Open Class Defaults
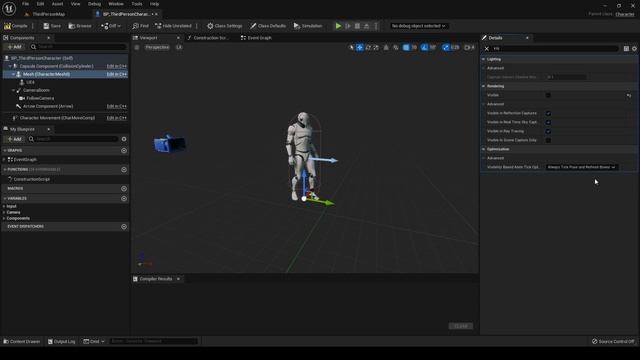Image resolution: width=640 pixels, height=360 pixels. [268, 26]
